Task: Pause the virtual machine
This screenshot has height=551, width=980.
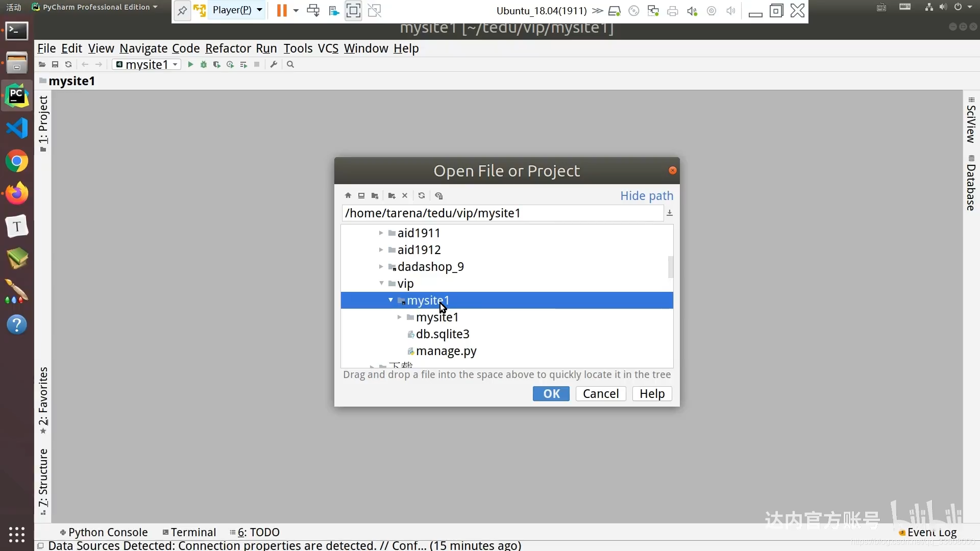Action: pos(282,10)
